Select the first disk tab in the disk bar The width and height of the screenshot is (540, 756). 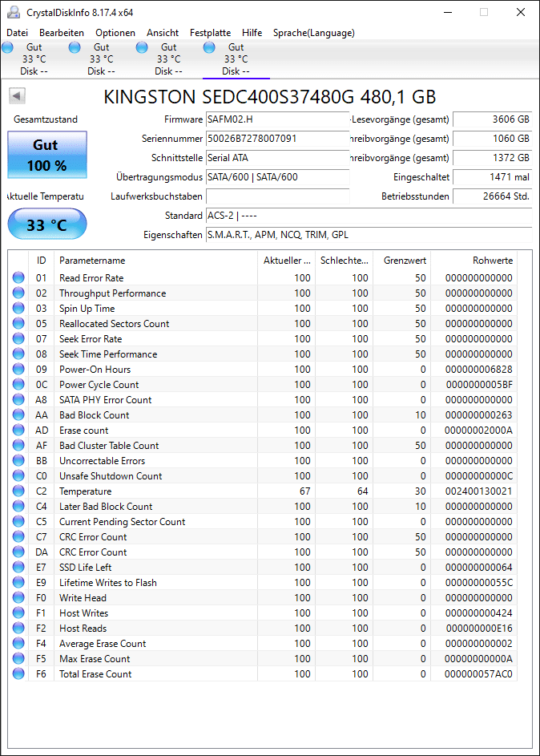click(x=34, y=59)
